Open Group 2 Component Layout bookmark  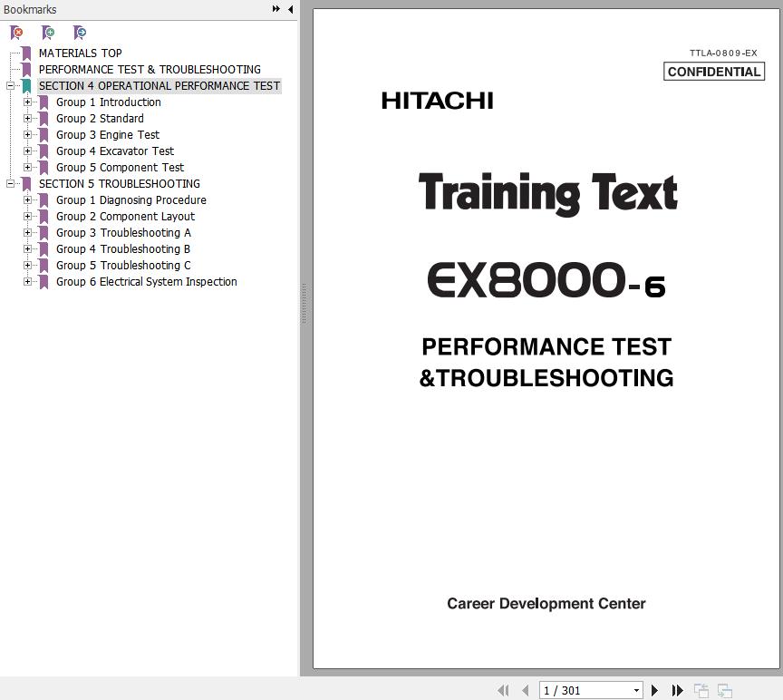(x=125, y=217)
